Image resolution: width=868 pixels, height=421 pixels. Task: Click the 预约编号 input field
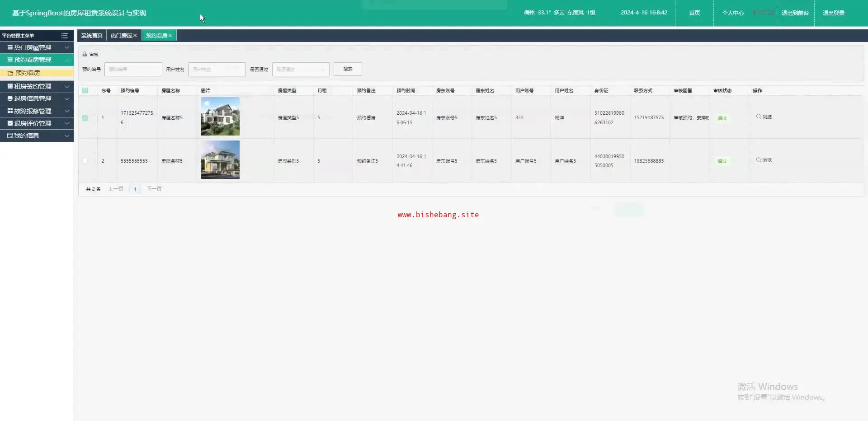coord(133,69)
